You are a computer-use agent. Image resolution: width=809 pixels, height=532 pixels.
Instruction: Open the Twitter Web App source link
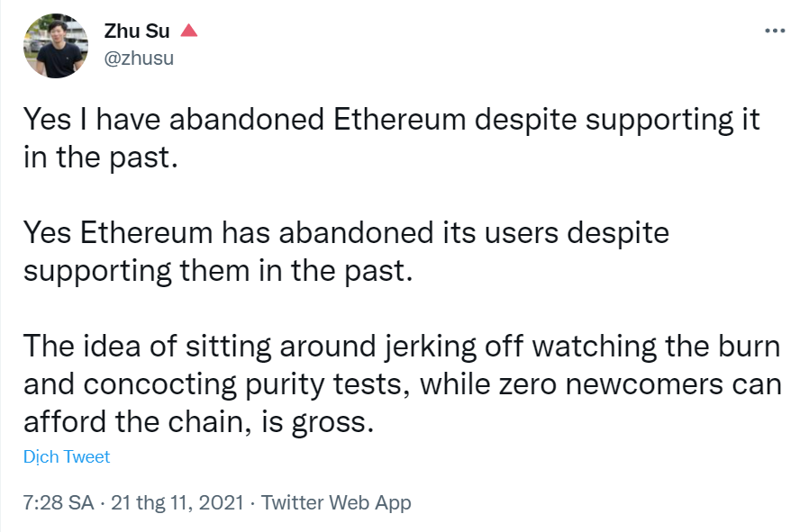[x=336, y=503]
